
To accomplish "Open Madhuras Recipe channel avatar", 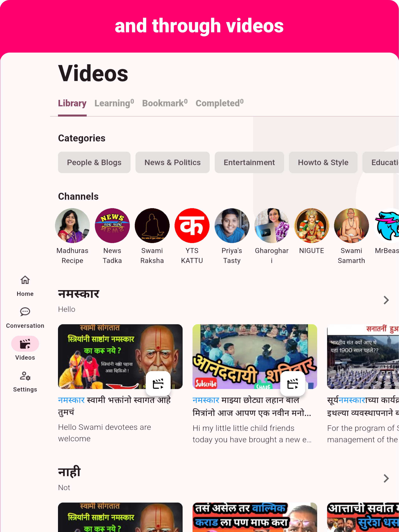I will 72,226.
